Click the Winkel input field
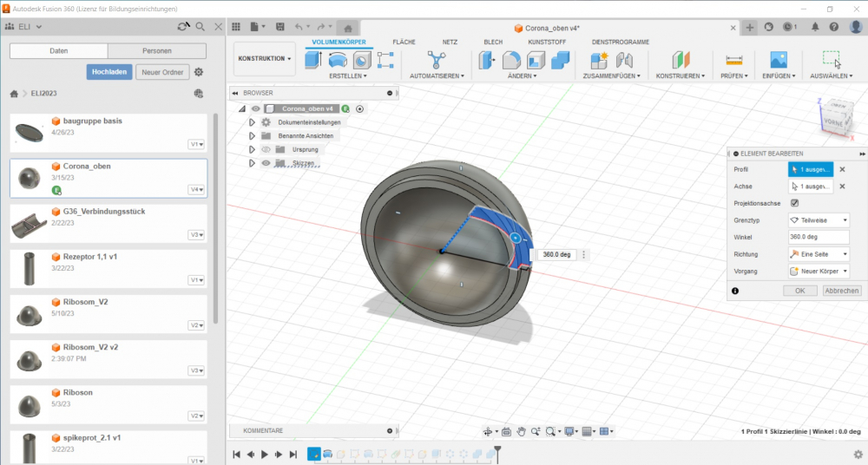The image size is (868, 465). (819, 237)
